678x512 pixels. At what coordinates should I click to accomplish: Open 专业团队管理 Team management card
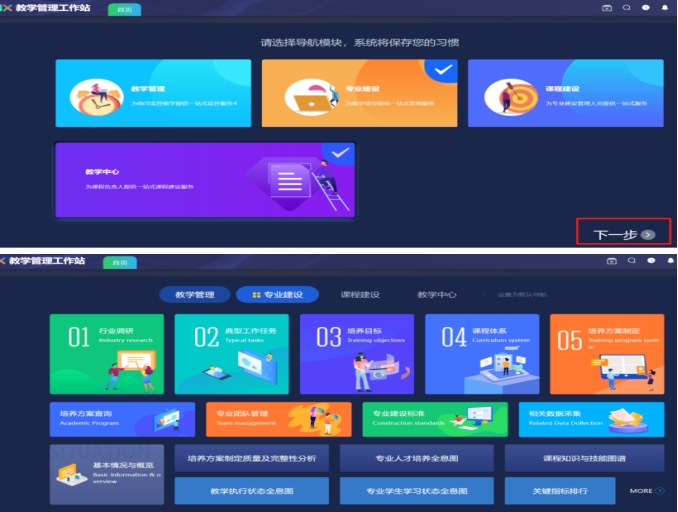tap(278, 419)
